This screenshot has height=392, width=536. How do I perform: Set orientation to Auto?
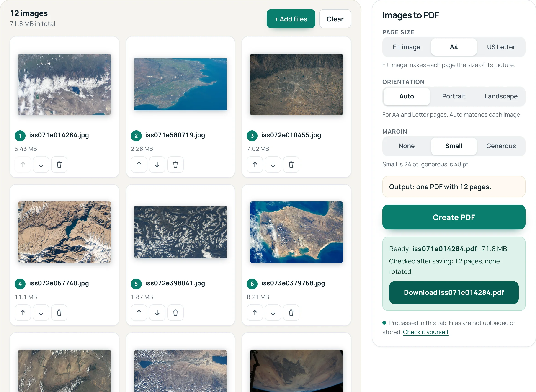pyautogui.click(x=407, y=96)
